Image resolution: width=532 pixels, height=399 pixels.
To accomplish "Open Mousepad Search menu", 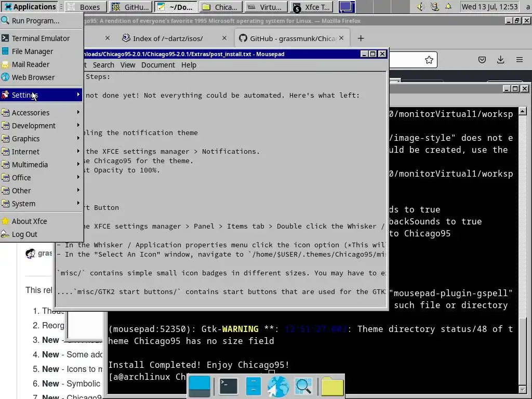I will tap(103, 65).
